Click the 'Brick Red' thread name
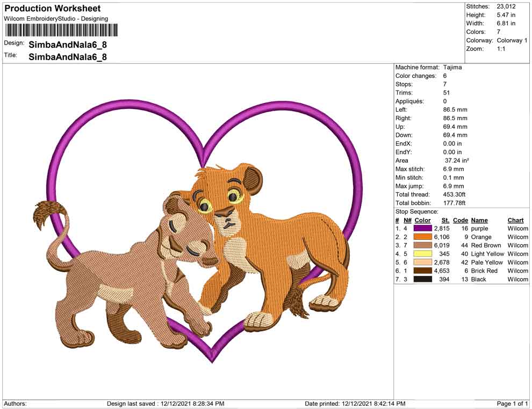532x409 pixels. tap(484, 271)
